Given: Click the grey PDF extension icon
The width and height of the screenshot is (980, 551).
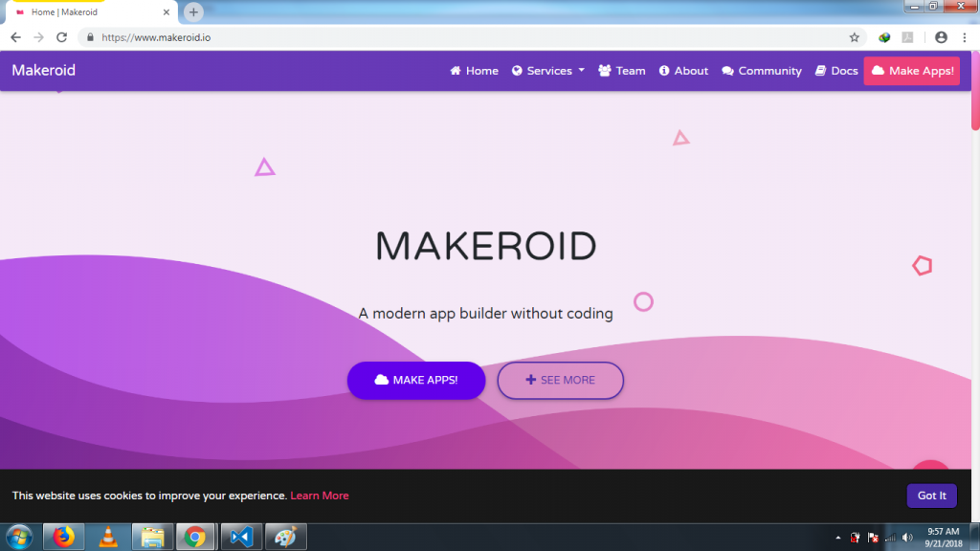Looking at the screenshot, I should [907, 37].
